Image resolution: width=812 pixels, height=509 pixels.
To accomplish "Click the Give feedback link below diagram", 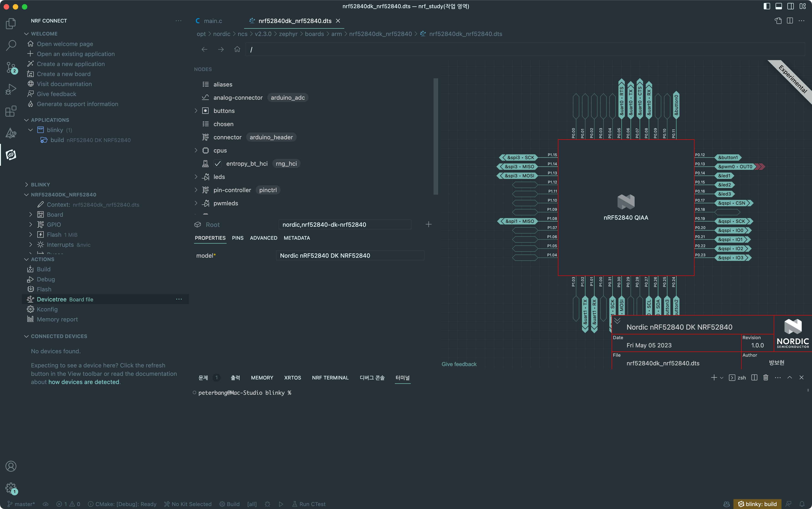I will (x=459, y=364).
